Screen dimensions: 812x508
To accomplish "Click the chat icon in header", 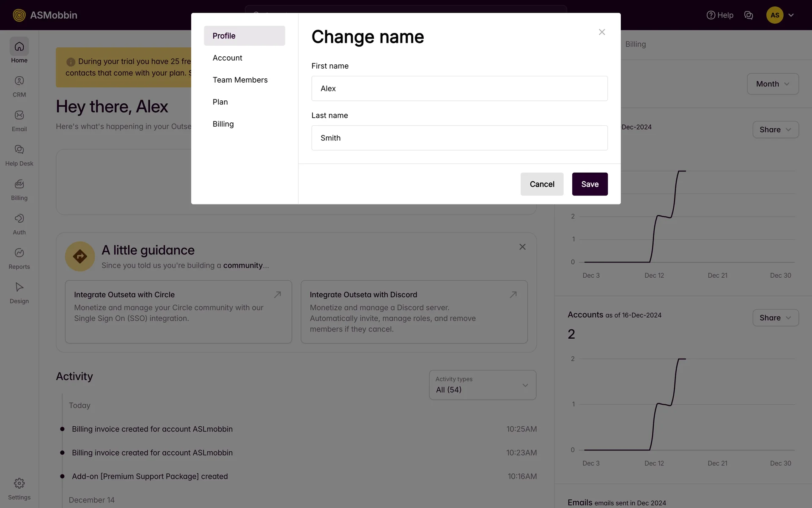I will pos(748,15).
